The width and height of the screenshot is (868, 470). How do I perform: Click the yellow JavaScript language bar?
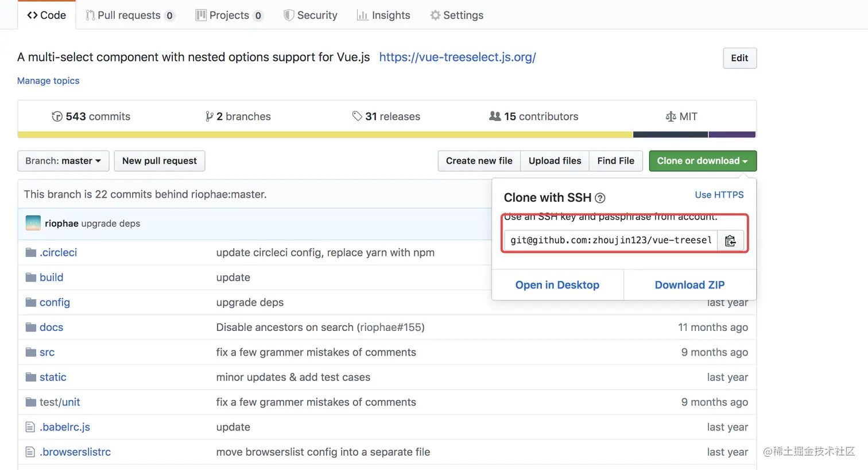point(325,134)
